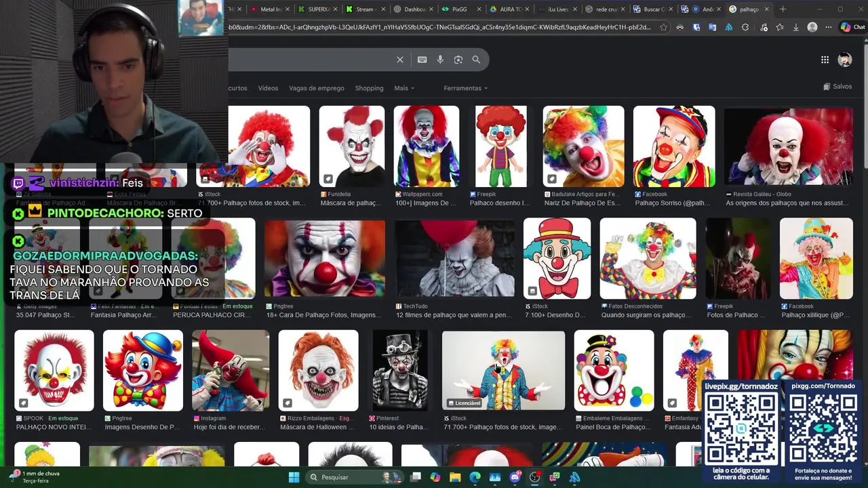Open the Revista Galileu Pennywise image
The image size is (868, 488).
tap(789, 146)
